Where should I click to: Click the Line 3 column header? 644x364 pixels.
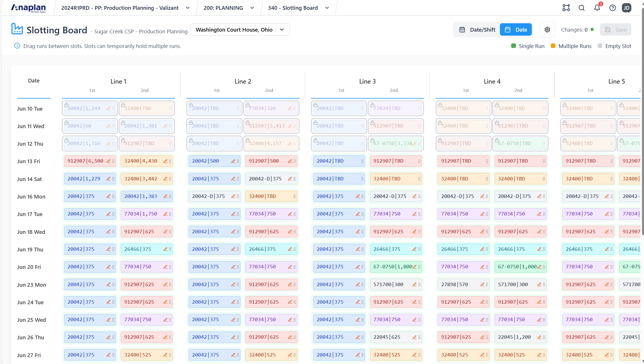tap(367, 81)
